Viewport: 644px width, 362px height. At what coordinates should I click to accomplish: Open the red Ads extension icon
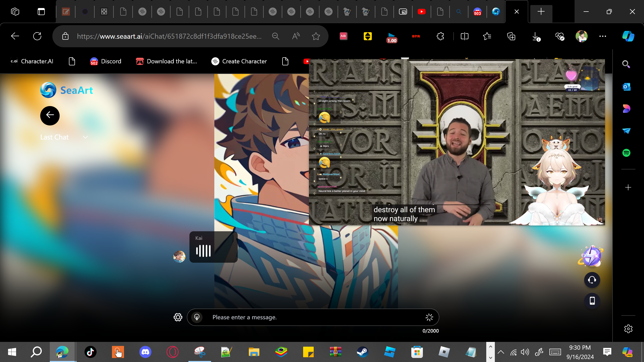point(343,36)
